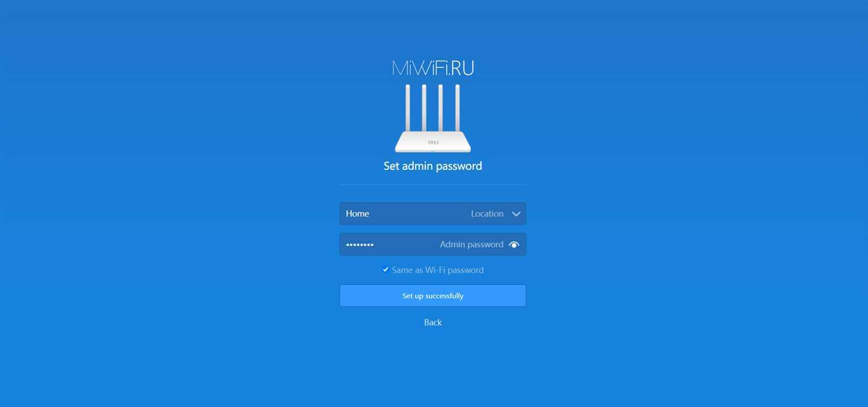
Task: Show the admin password with the eye icon
Action: click(x=514, y=245)
